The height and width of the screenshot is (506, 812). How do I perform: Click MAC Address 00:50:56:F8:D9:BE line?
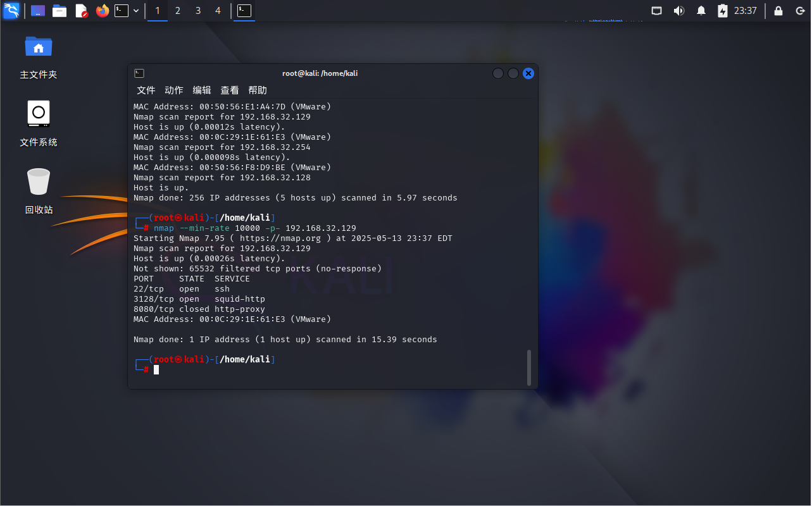232,168
